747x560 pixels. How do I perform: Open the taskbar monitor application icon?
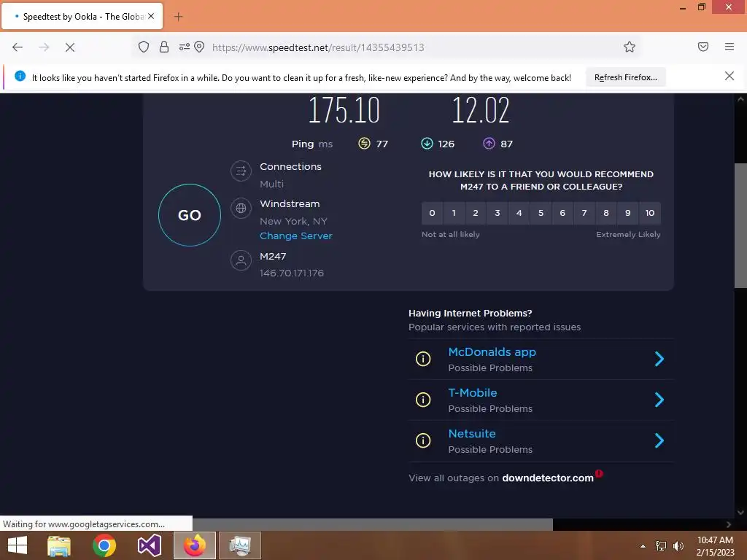[239, 545]
